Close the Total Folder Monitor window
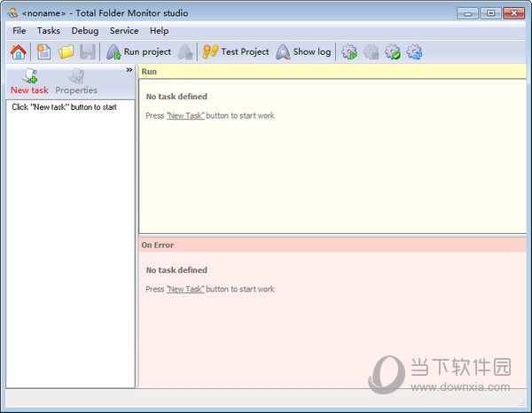The image size is (532, 413). tap(513, 13)
